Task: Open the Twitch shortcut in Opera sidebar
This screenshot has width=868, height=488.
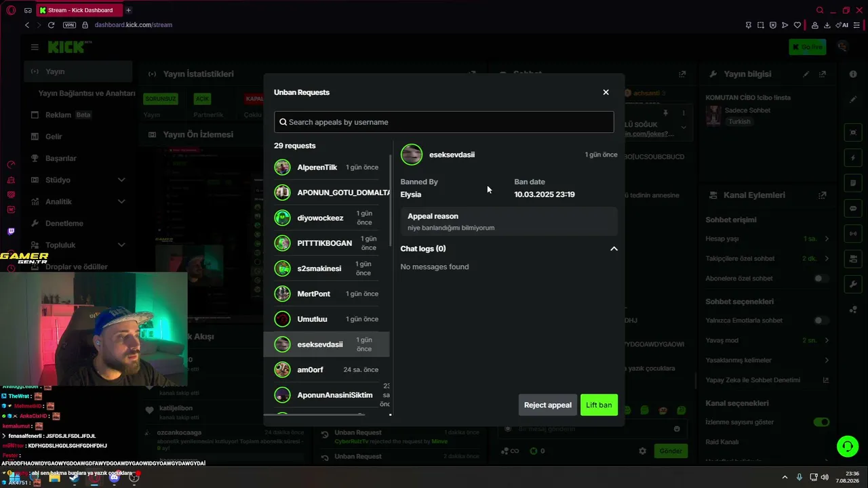Action: [x=11, y=232]
